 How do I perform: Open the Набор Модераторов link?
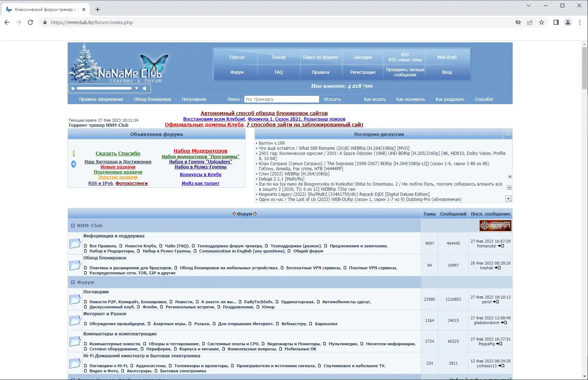[200, 151]
